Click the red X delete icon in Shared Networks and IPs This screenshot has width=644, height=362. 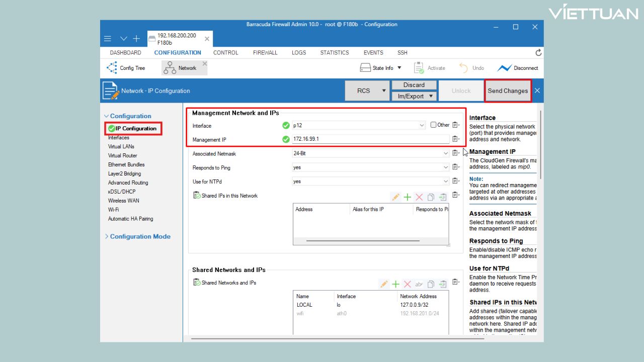[408, 285]
